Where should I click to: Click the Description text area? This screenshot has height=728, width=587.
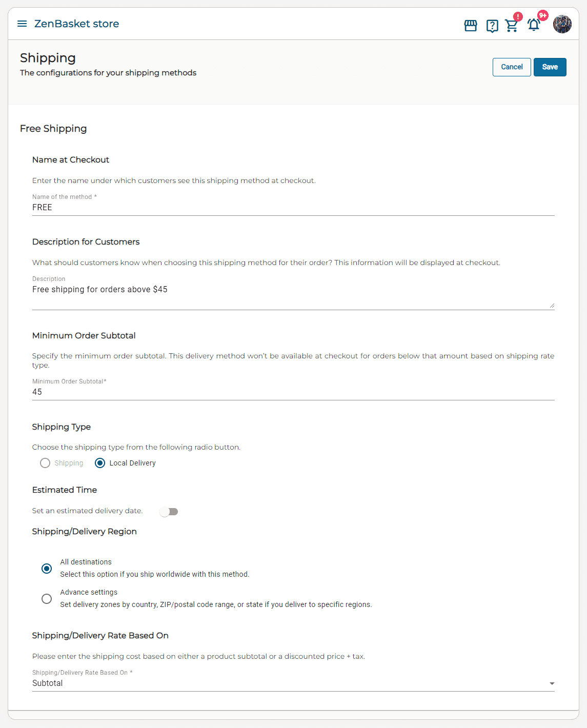[293, 295]
